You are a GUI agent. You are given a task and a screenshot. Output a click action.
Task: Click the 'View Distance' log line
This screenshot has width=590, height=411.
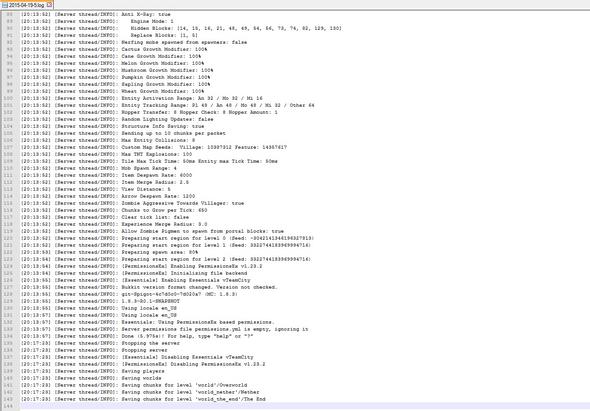point(96,189)
